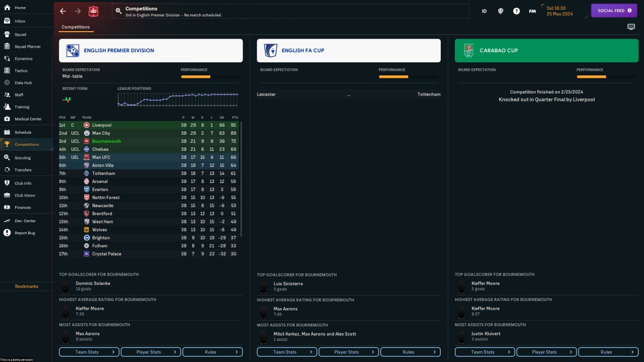This screenshot has height=362, width=644.
Task: Click the Man City badge in the table
Action: tap(87, 133)
